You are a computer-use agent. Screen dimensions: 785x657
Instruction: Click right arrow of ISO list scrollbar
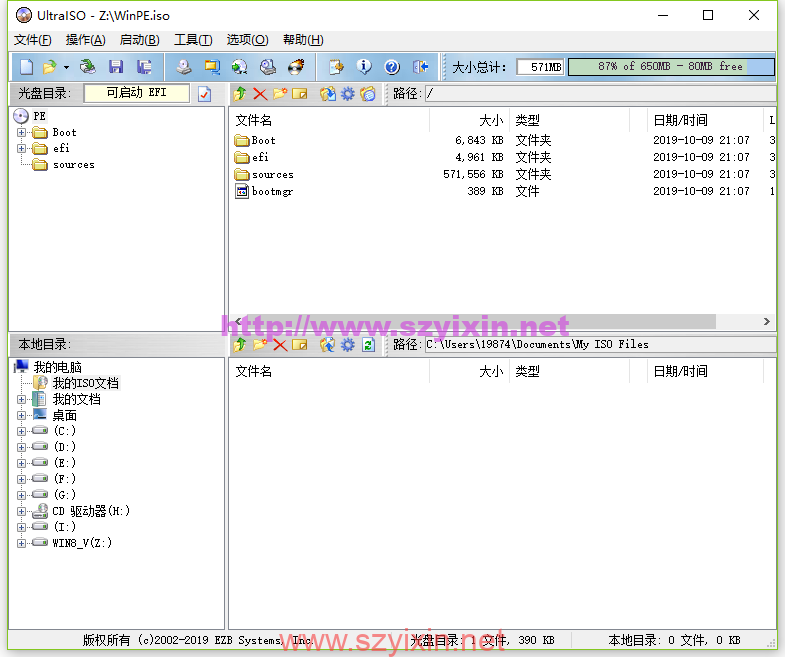pos(766,321)
